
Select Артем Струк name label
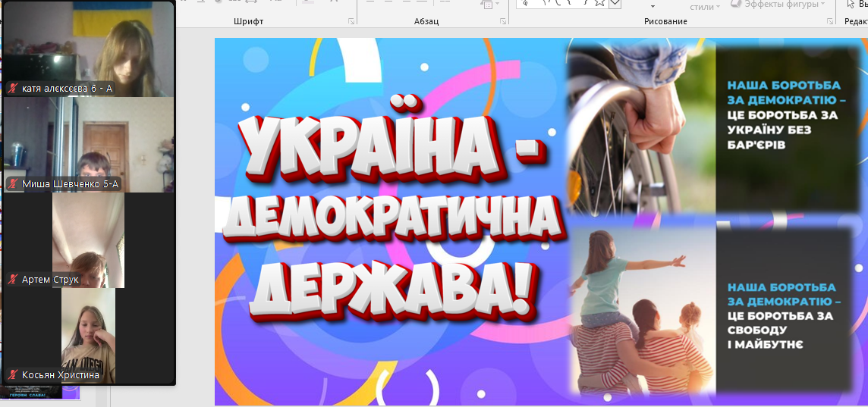click(50, 280)
